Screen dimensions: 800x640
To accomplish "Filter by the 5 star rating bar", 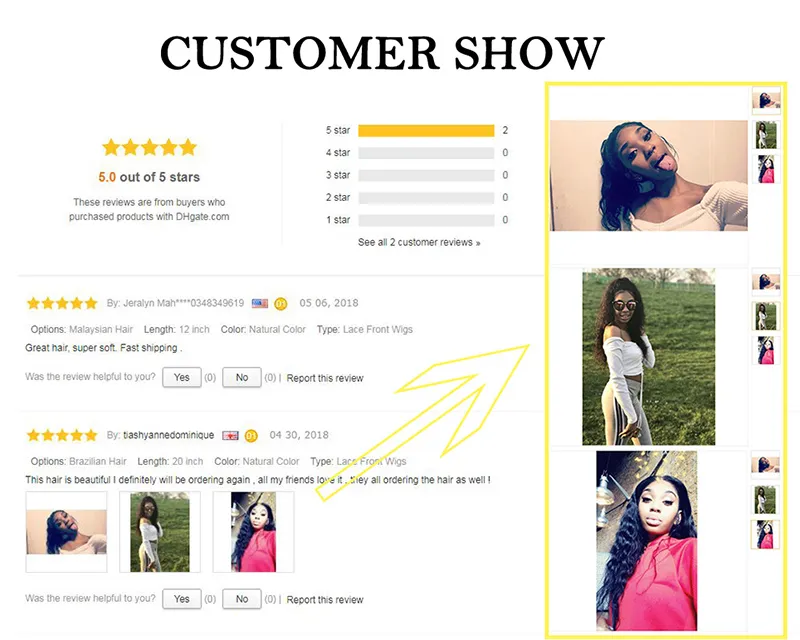I will coord(426,131).
